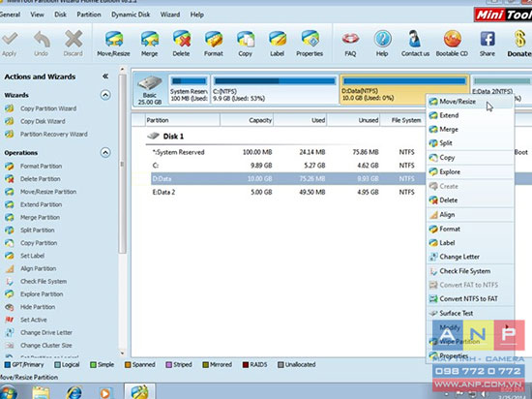
Task: Open the Help menu
Action: tap(196, 15)
